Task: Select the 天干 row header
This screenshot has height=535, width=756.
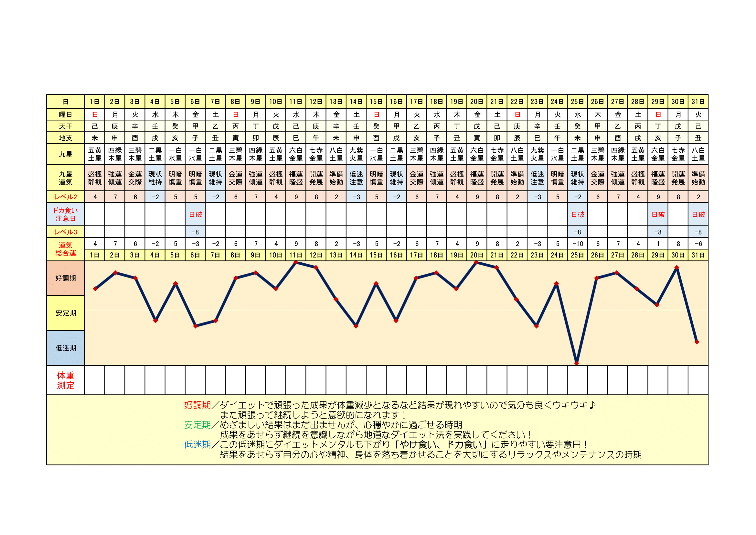Action: pyautogui.click(x=66, y=126)
